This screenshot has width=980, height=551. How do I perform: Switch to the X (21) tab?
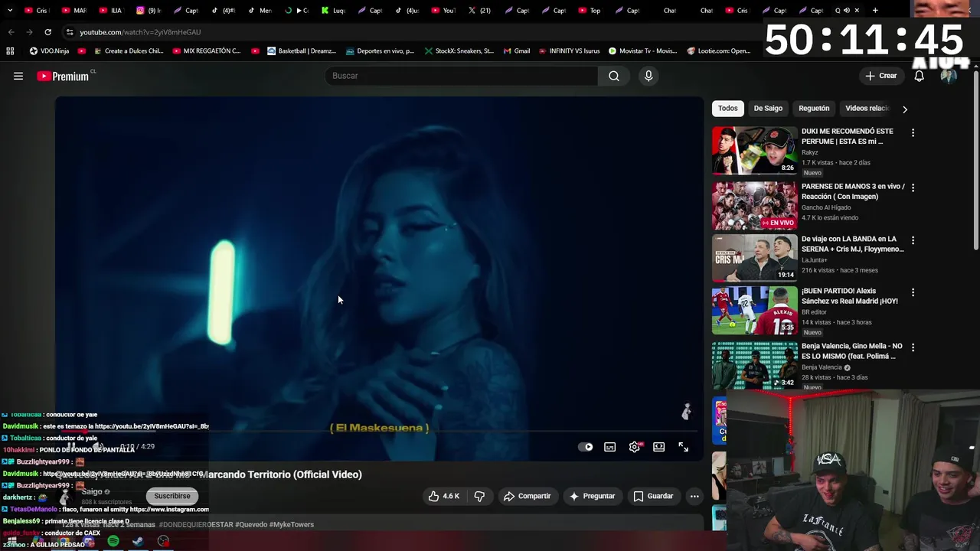[x=479, y=11]
